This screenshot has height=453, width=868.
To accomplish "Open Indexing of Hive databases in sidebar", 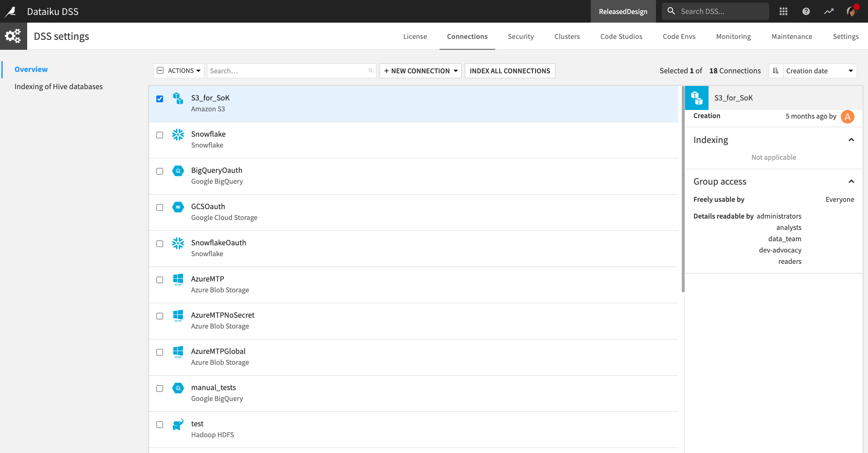I will [x=58, y=86].
